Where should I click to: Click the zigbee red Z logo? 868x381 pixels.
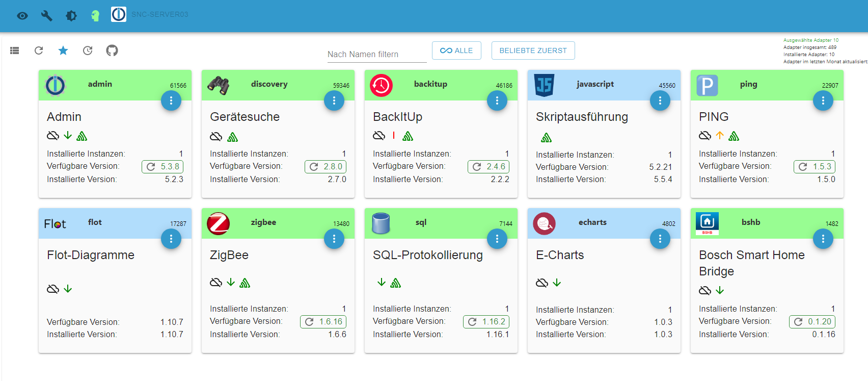pyautogui.click(x=219, y=223)
